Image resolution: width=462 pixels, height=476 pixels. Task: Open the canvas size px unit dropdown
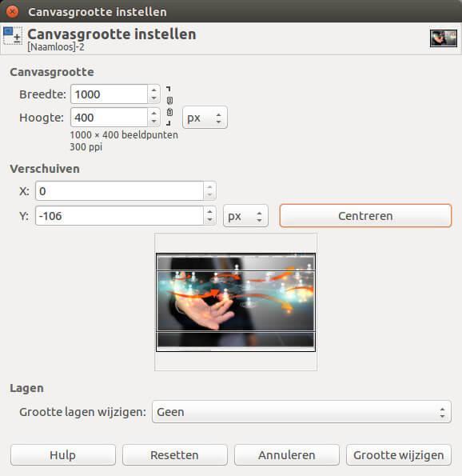coord(205,118)
